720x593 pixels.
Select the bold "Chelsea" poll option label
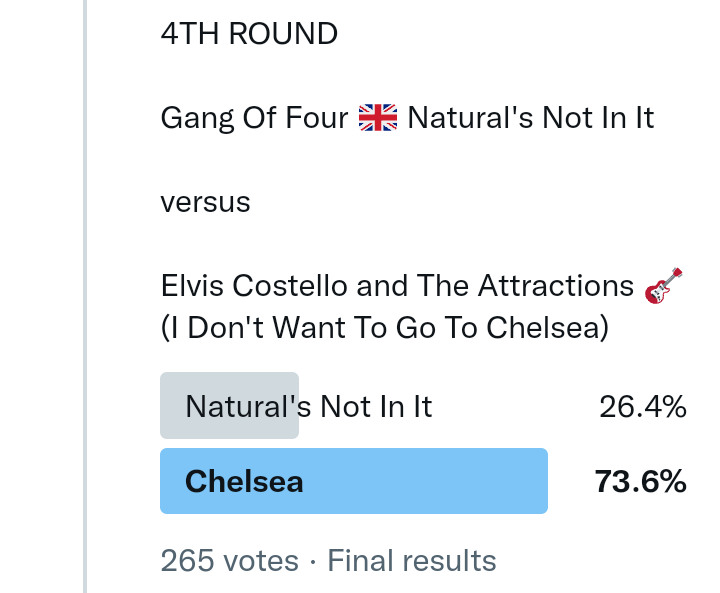(244, 482)
